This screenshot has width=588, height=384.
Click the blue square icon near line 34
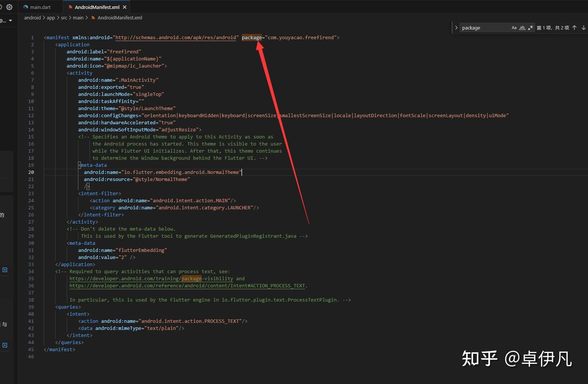pos(5,270)
